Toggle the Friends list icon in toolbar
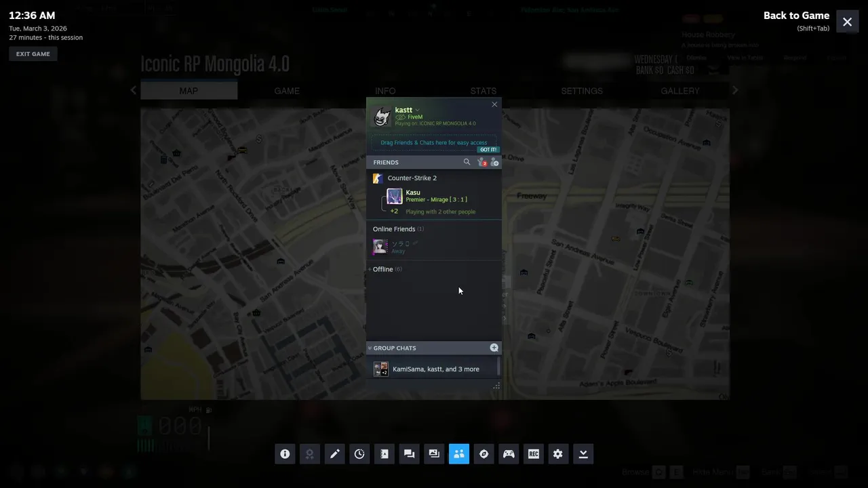This screenshot has width=868, height=488. click(x=459, y=454)
